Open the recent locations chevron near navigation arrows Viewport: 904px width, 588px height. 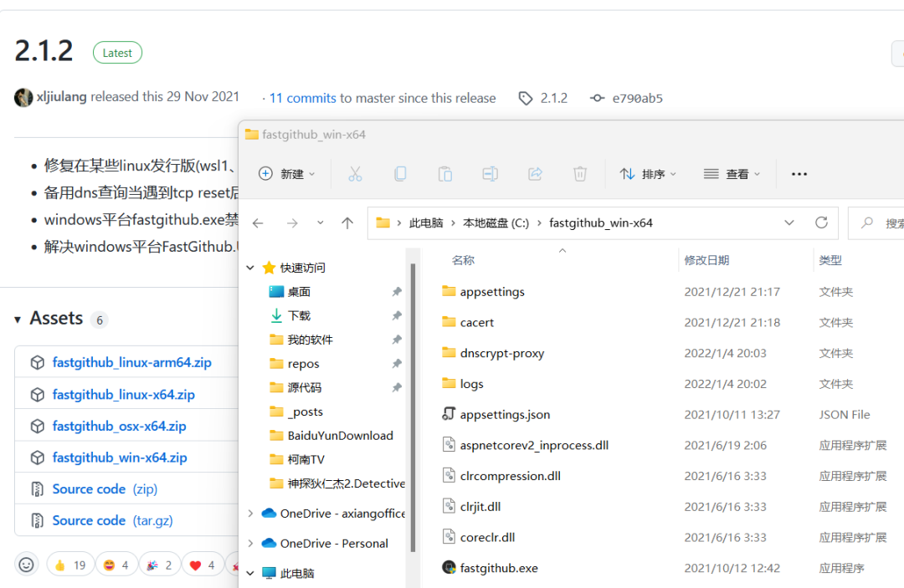click(320, 222)
